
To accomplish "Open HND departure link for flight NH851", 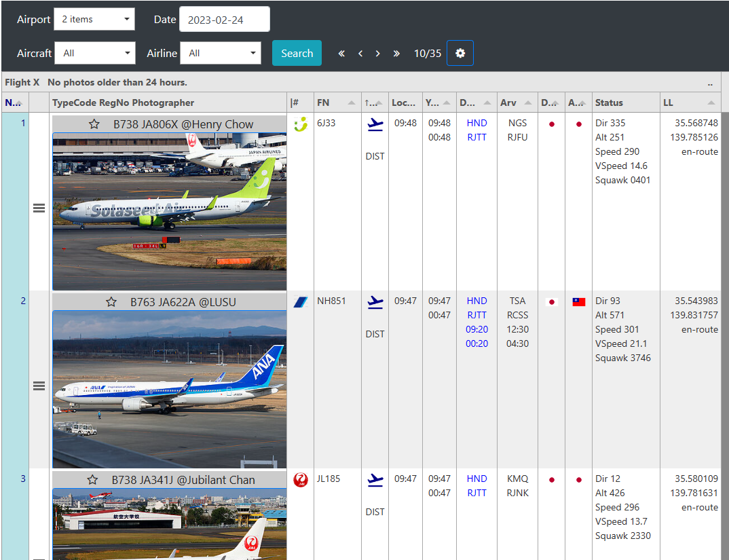I will click(476, 301).
